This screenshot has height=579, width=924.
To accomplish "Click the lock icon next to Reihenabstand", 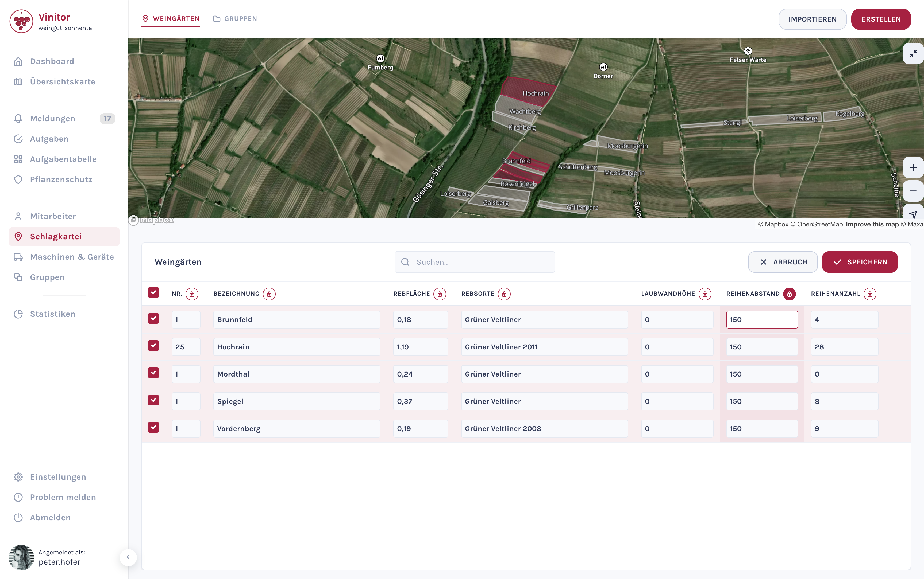I will (x=789, y=294).
